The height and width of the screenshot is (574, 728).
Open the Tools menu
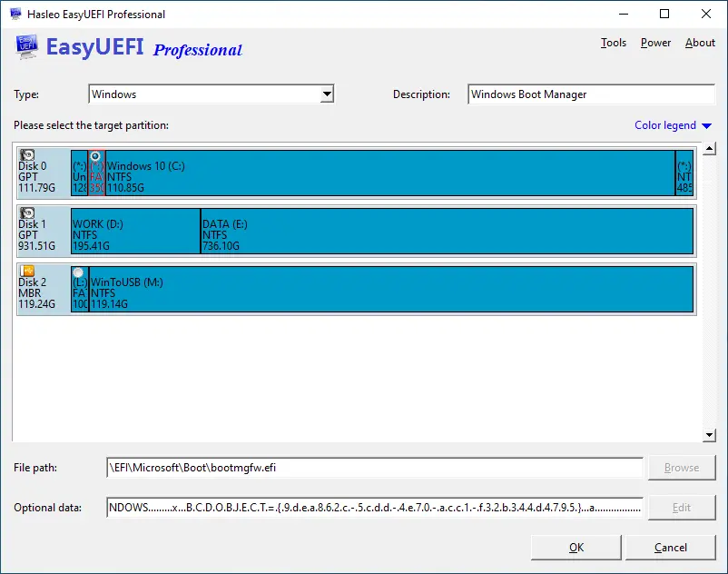pyautogui.click(x=614, y=43)
